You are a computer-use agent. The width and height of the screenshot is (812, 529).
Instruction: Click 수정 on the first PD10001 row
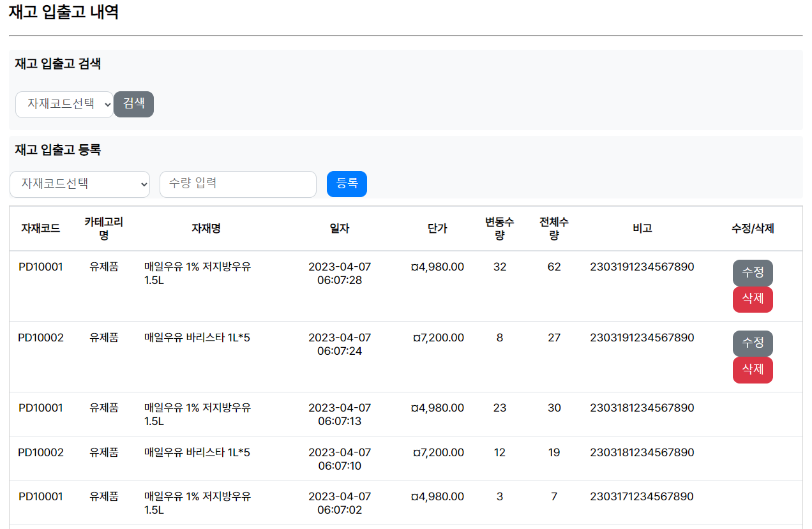(x=753, y=272)
